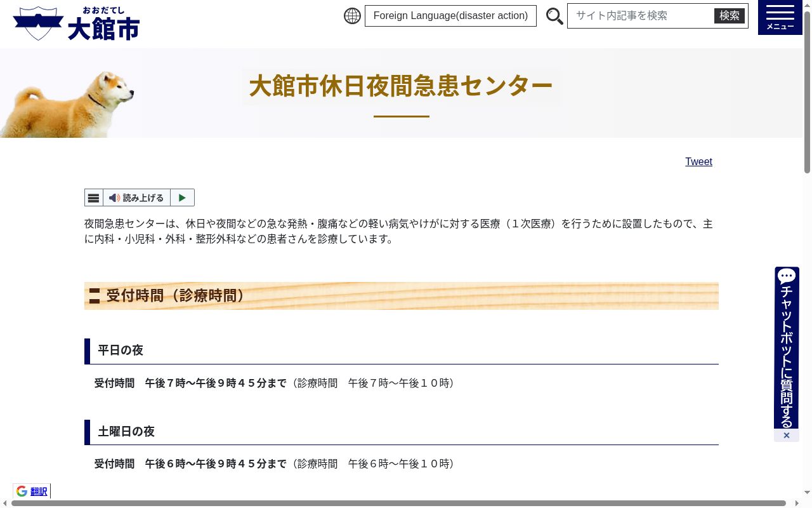Click the scroll-left arrow at bottom
This screenshot has height=508, width=812.
point(4,504)
